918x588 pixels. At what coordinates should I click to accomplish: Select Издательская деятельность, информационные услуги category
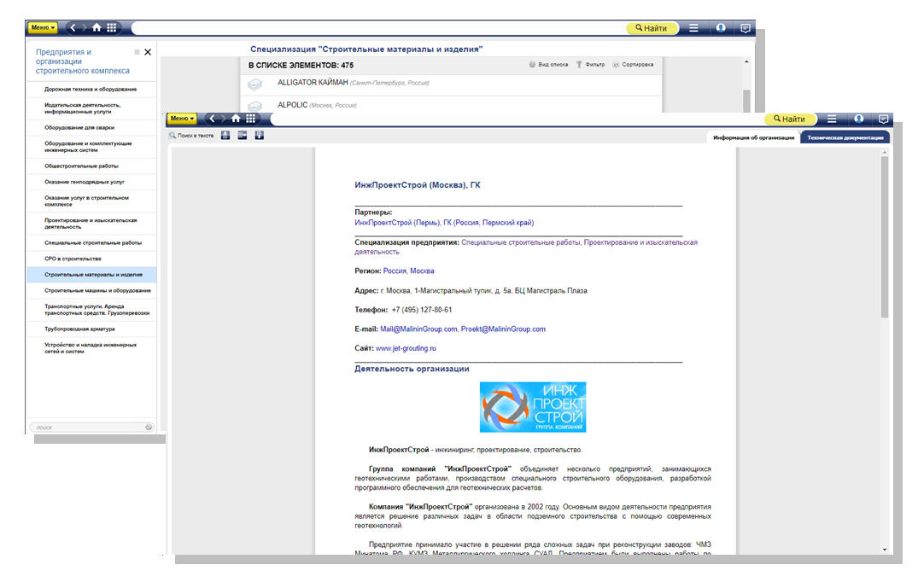92,109
